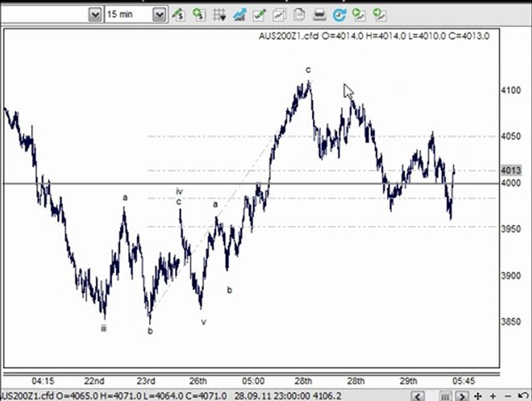Zoom out with the minus icon

tap(508, 396)
